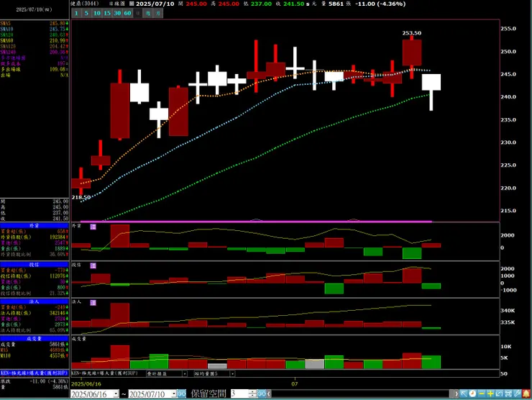Image resolution: width=532 pixels, height=400 pixels.
Task: Click the 保留空間 spinner arrows
Action: 252,394
